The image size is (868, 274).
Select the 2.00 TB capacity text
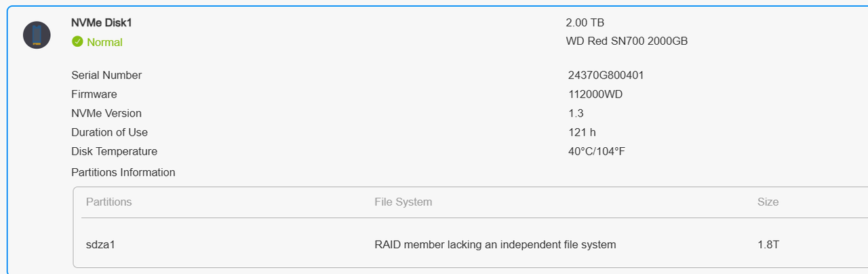[x=585, y=22]
